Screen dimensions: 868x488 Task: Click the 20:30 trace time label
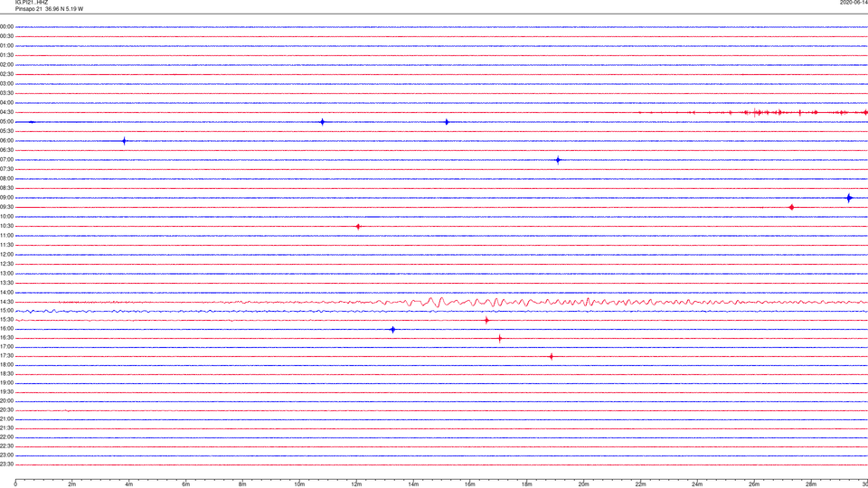(x=6, y=410)
